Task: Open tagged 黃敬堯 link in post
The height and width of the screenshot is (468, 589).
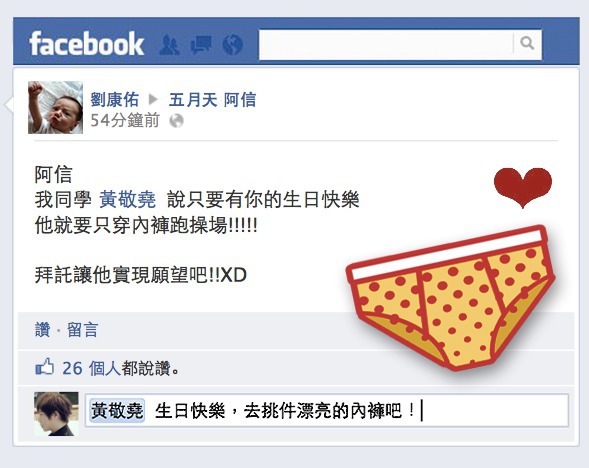Action: [127, 199]
